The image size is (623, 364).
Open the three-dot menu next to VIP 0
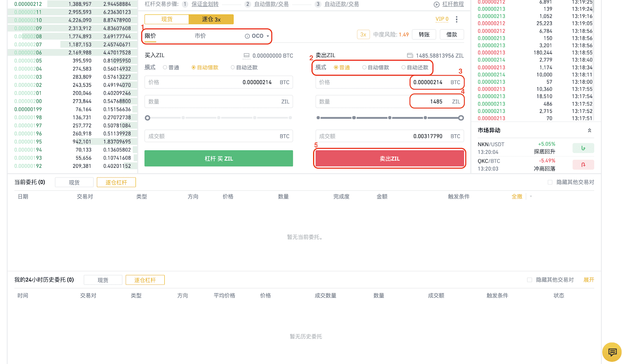tap(457, 19)
